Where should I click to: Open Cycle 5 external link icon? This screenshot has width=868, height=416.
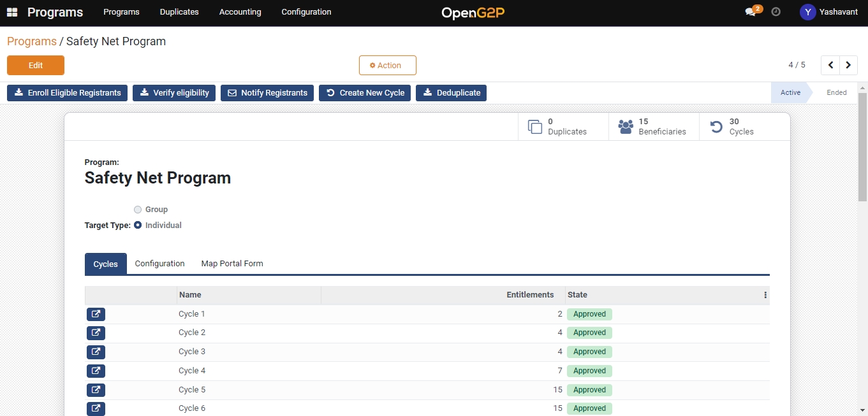pyautogui.click(x=96, y=390)
